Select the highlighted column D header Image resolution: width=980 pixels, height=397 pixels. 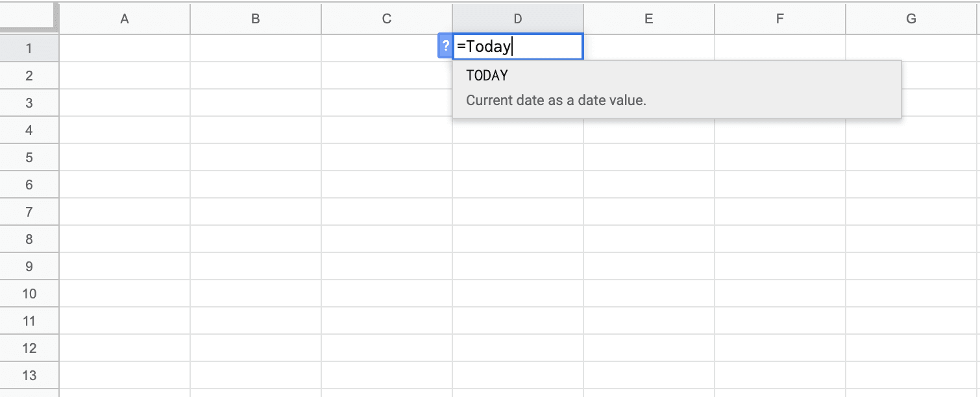[x=518, y=19]
